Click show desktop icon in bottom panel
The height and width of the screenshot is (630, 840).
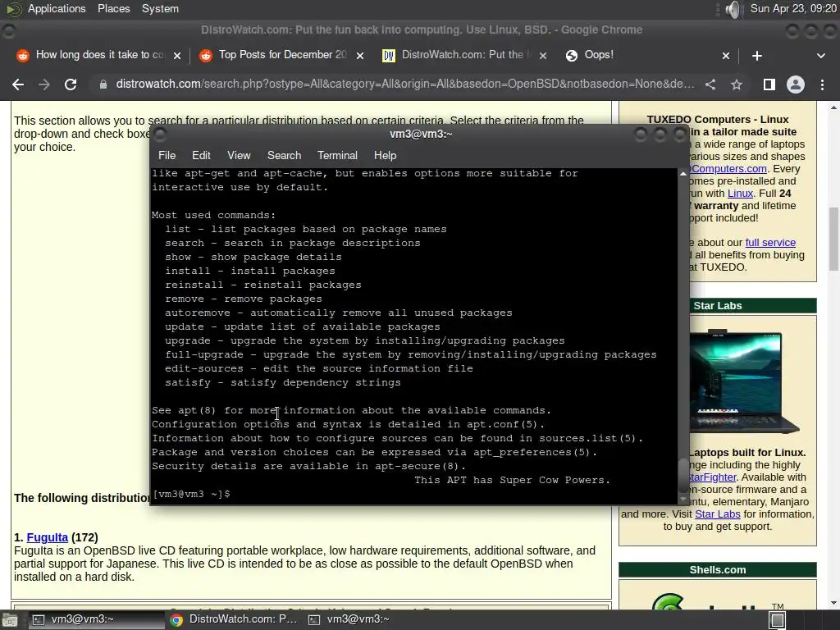coord(10,620)
